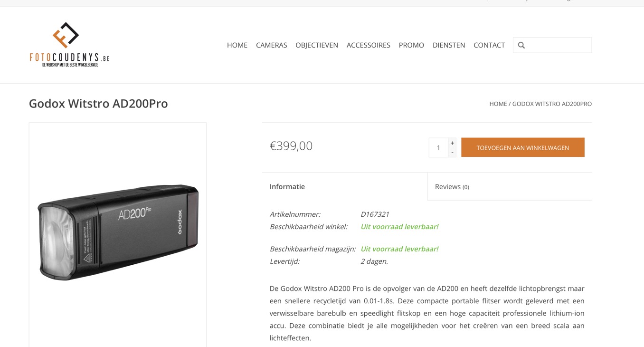Decrease quantity with the minus button

[x=452, y=153]
